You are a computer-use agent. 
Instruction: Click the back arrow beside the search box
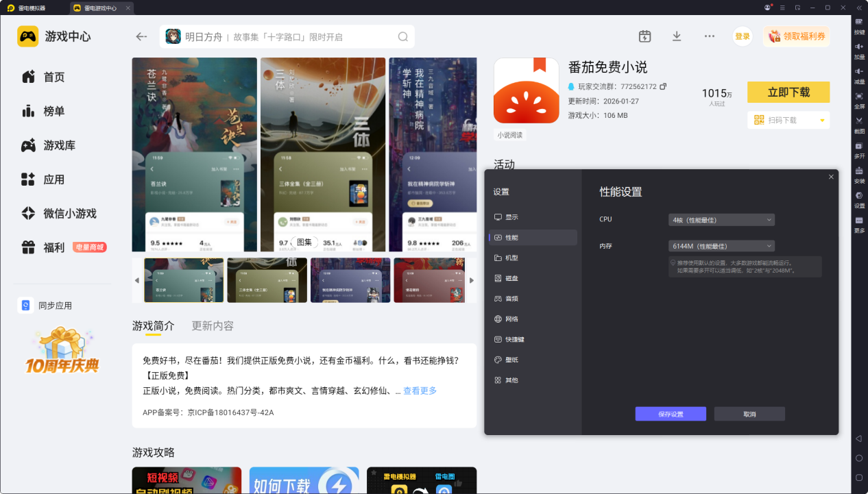click(141, 37)
